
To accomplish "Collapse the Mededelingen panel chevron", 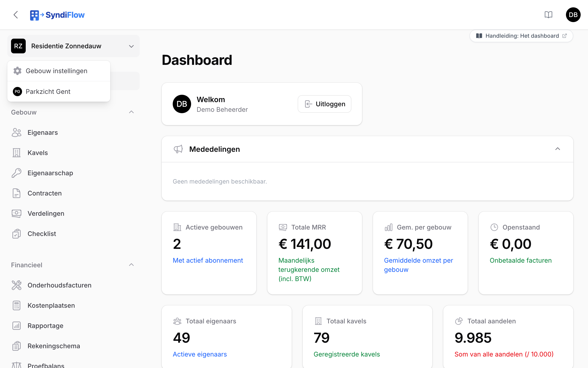I will 558,149.
